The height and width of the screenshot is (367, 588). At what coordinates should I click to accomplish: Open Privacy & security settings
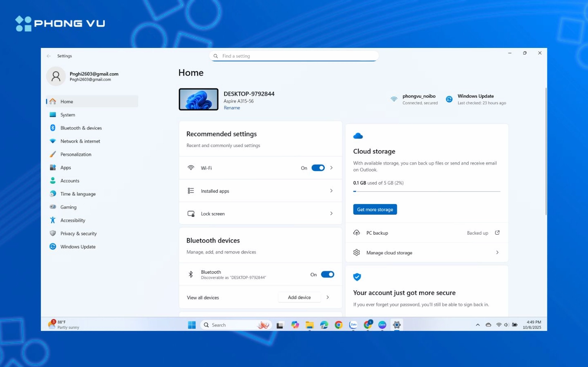78,233
